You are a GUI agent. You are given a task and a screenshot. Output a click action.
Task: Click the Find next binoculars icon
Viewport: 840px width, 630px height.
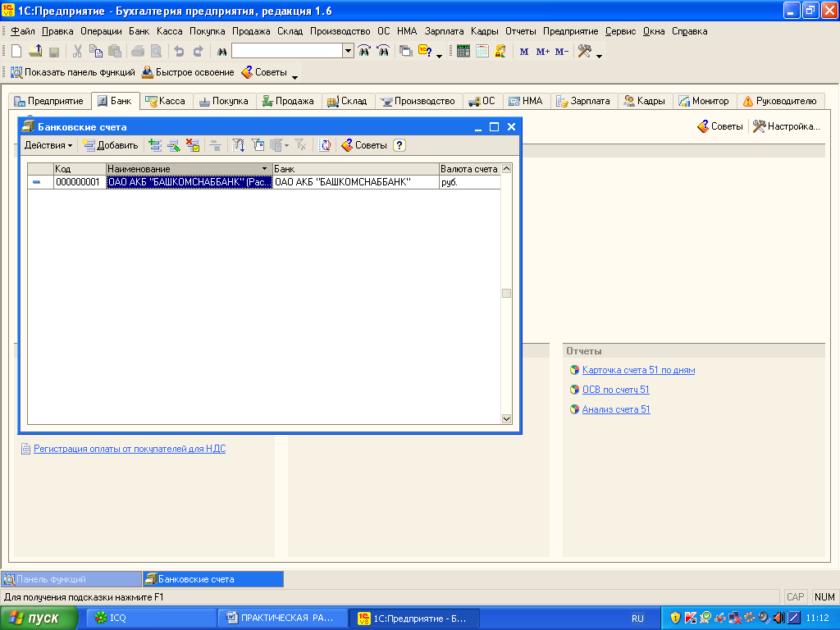[x=383, y=52]
